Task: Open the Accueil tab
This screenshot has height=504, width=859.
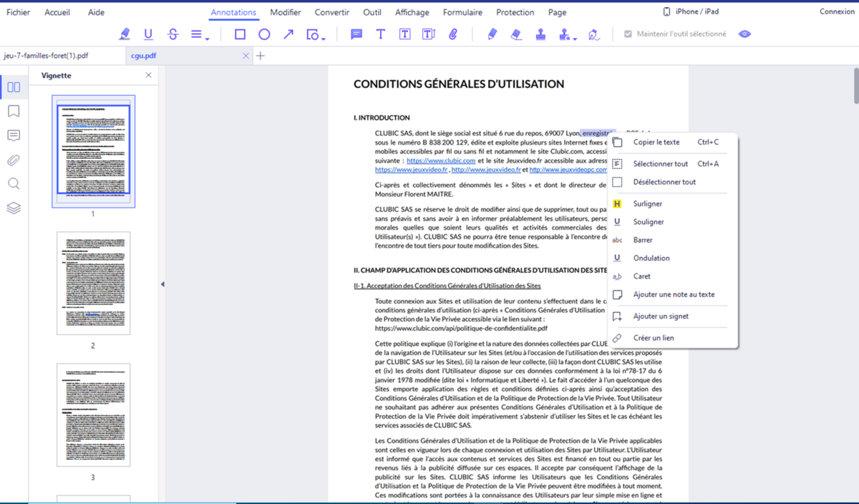Action: point(57,12)
